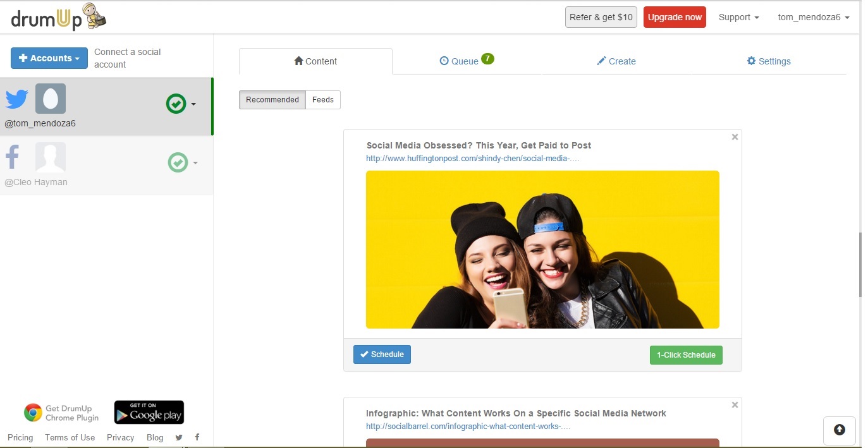The width and height of the screenshot is (868, 448).
Task: Toggle the green checkmark for @tom_mendoza6
Action: coord(176,104)
